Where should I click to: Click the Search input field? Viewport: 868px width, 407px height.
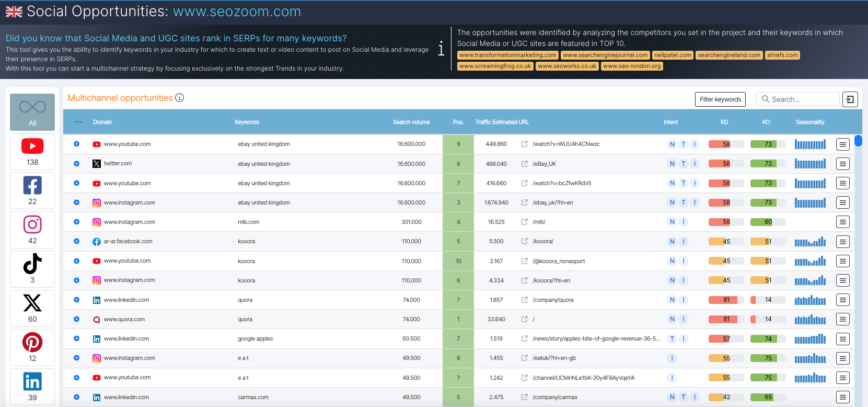(798, 99)
